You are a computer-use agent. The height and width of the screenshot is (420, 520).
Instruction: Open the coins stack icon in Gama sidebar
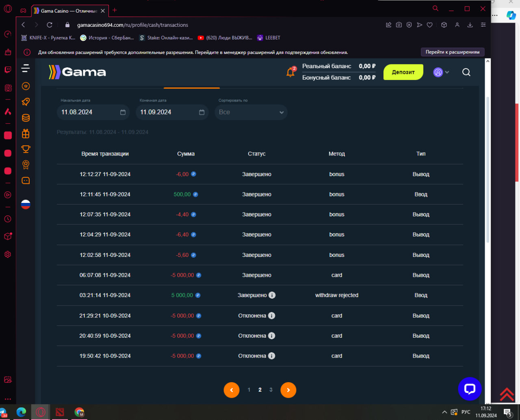click(x=26, y=118)
